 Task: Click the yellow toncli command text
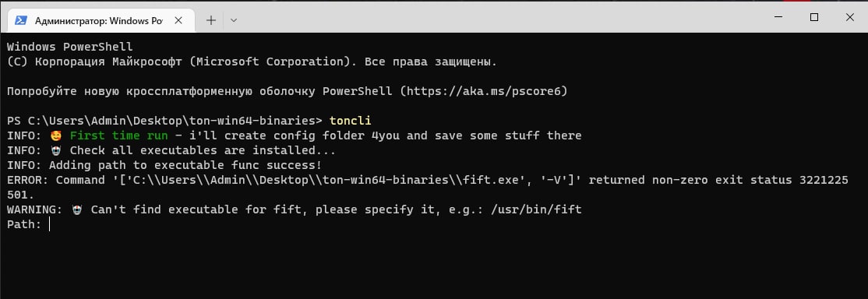[351, 121]
